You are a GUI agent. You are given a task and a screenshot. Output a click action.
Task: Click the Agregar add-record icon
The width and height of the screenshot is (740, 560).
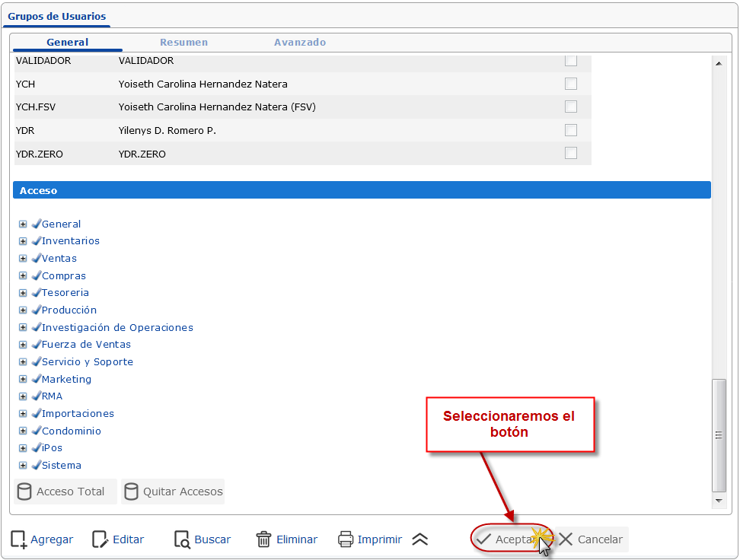click(x=19, y=539)
